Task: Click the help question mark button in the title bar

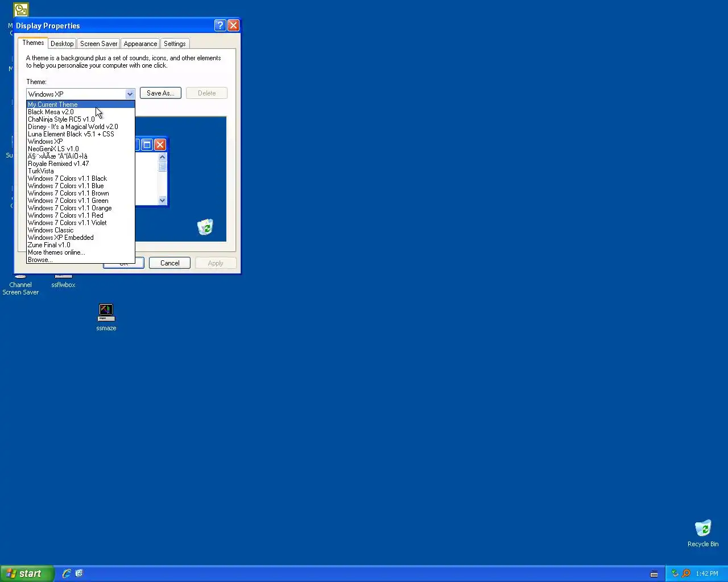Action: (220, 26)
